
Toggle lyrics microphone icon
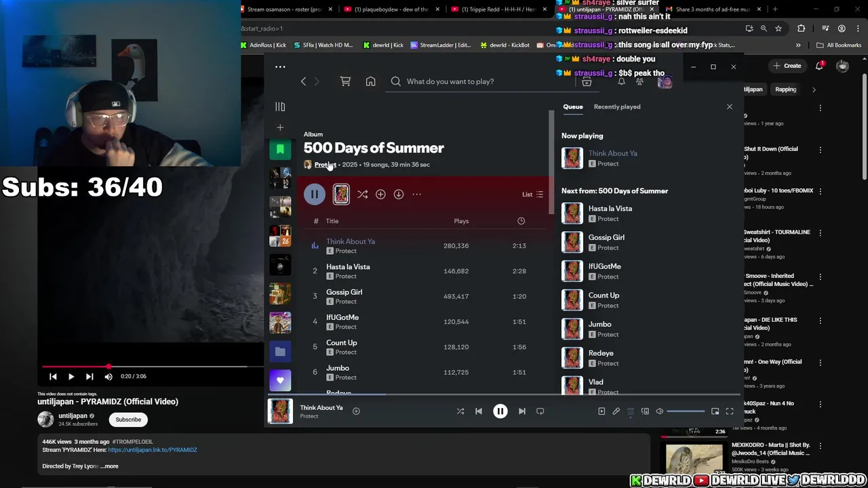616,411
